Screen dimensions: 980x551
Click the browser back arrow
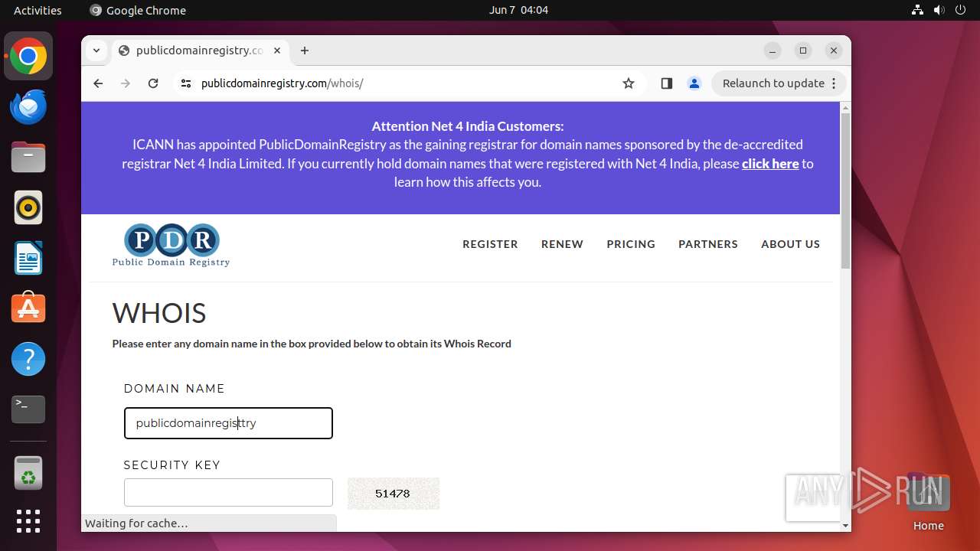pos(98,83)
